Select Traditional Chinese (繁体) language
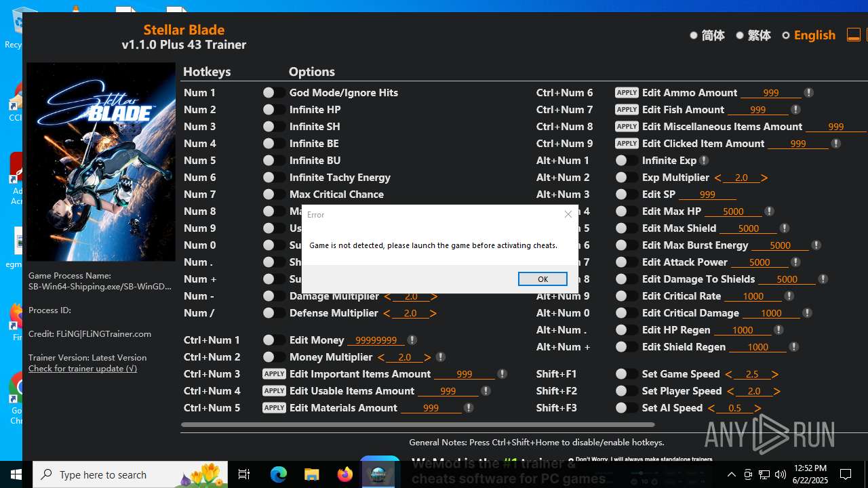This screenshot has width=868, height=488. coord(740,35)
